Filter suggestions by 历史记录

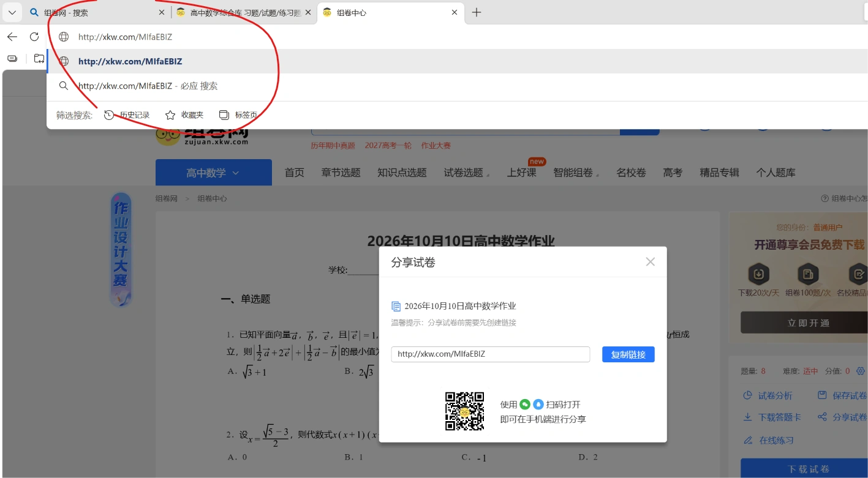click(127, 115)
